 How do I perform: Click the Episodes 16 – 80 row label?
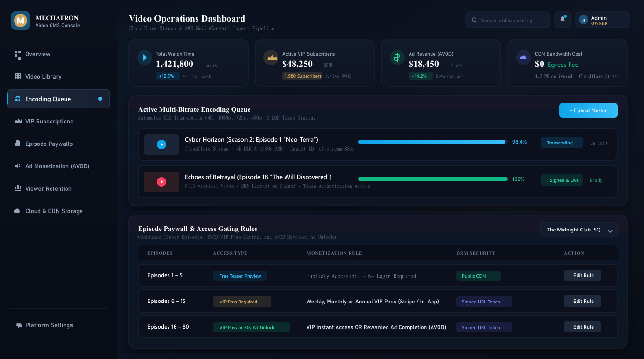tap(168, 327)
